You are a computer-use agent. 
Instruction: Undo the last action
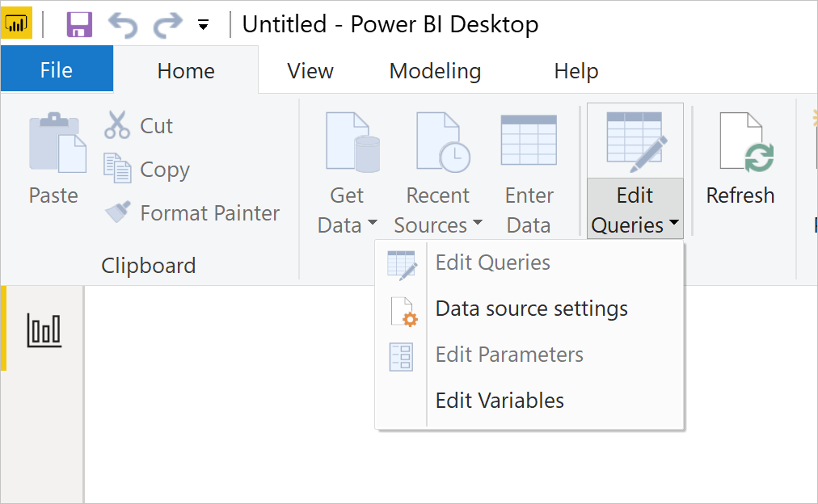pos(123,25)
